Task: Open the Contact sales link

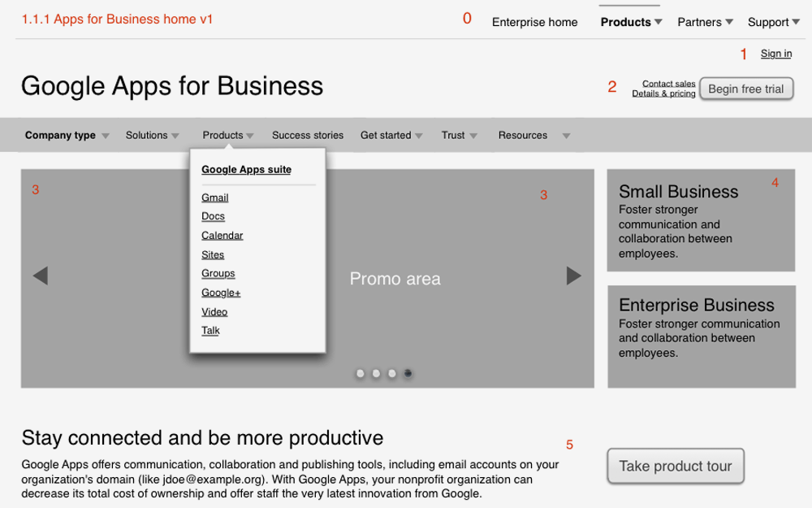Action: click(x=668, y=83)
